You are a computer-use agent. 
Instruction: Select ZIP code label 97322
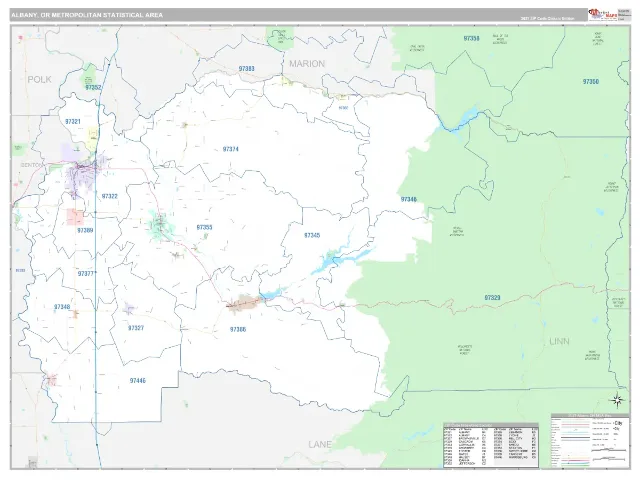click(x=109, y=196)
